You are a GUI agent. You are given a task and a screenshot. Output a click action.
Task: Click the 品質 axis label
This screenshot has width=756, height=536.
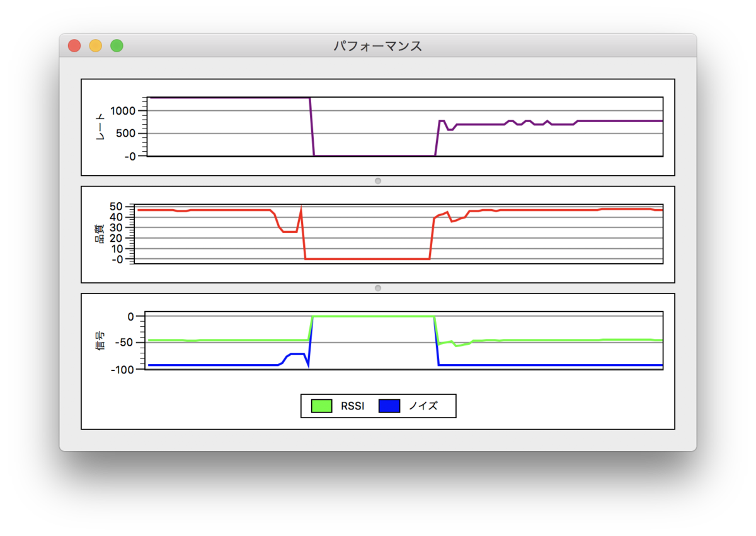[x=100, y=234]
